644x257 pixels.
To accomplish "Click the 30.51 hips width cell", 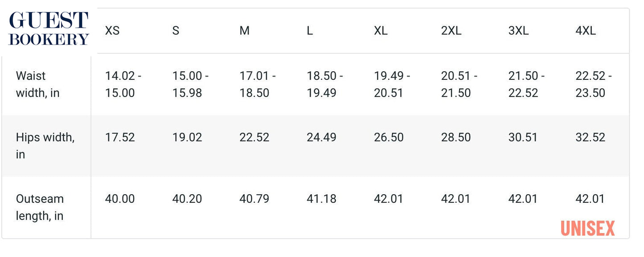I will click(523, 137).
